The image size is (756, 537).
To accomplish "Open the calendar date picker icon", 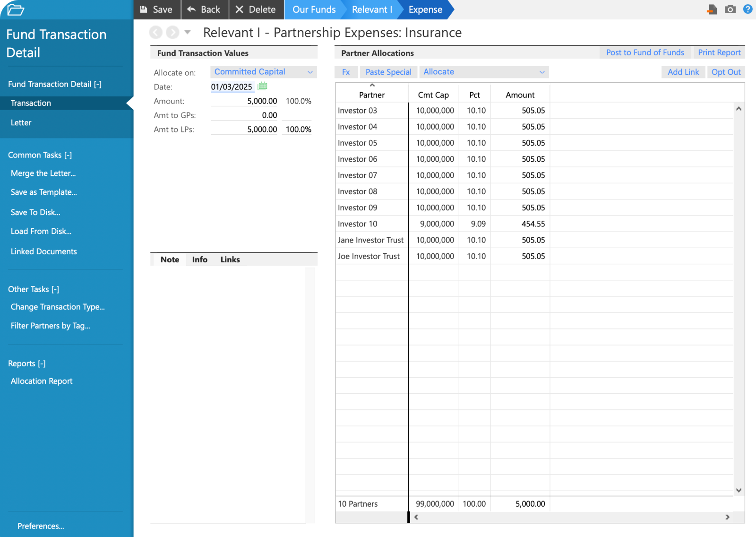I will pos(263,86).
